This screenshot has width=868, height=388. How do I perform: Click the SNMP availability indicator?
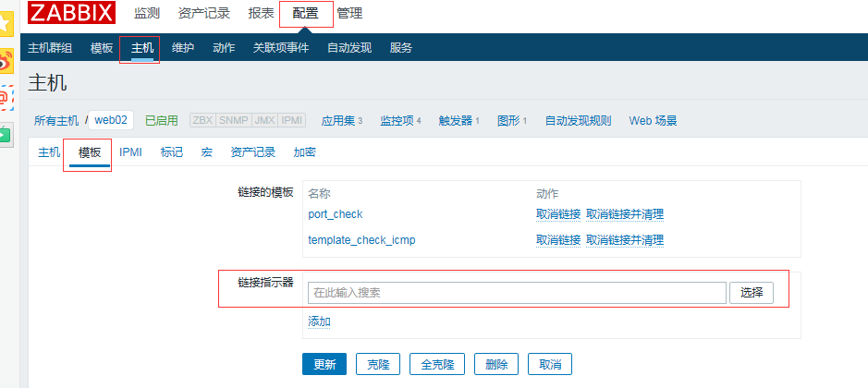point(234,121)
